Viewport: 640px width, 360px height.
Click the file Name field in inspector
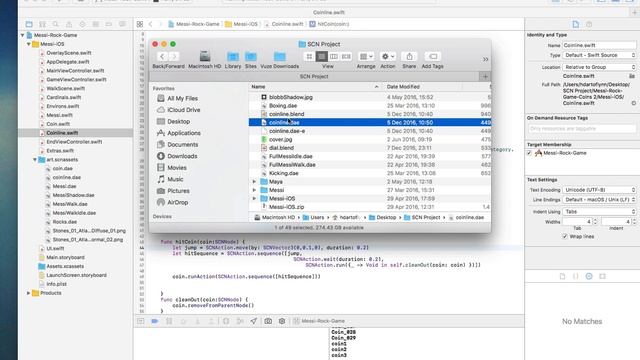tap(599, 45)
